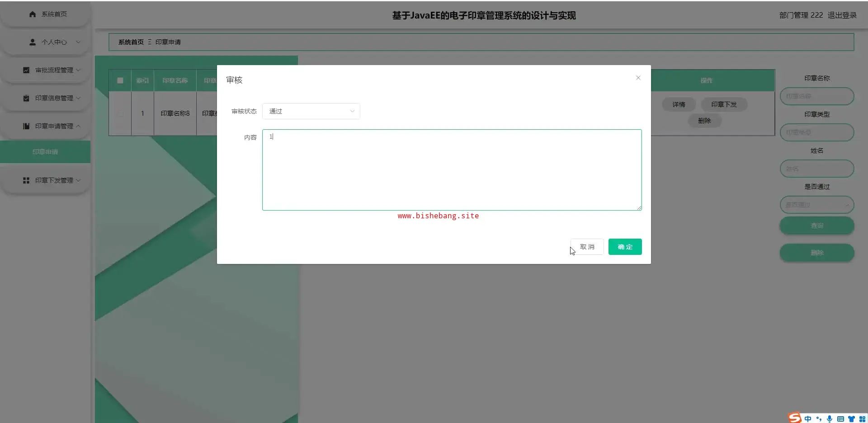The height and width of the screenshot is (423, 868).
Task: Click the home icon beside 系统首页 in sidebar
Action: (x=33, y=14)
